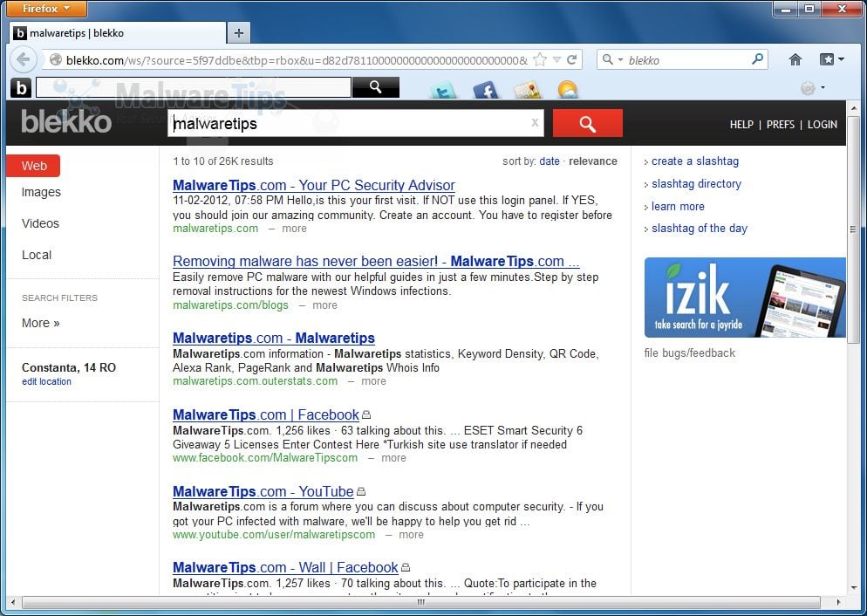Image resolution: width=867 pixels, height=616 pixels.
Task: Click the green malwaretips.com URL
Action: pyautogui.click(x=215, y=229)
